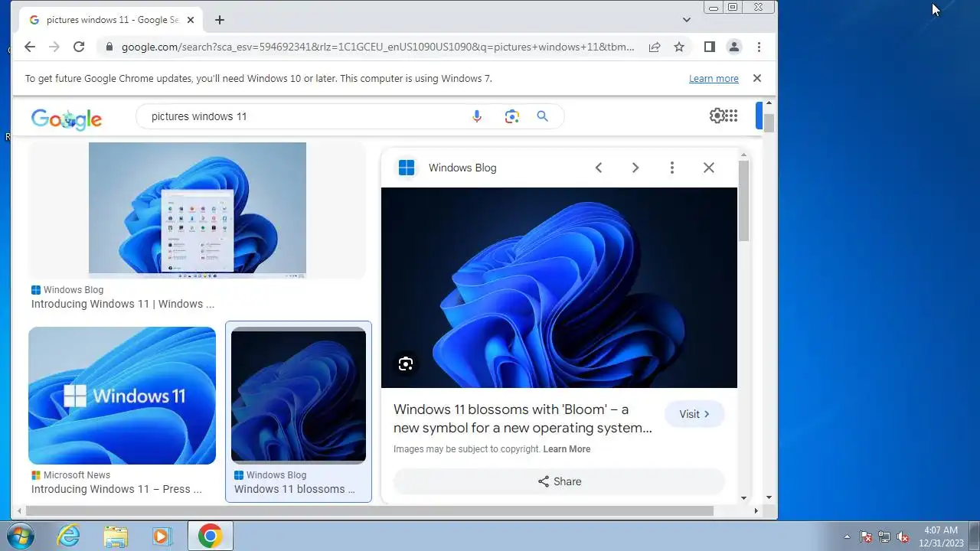The height and width of the screenshot is (551, 980).
Task: Click preview panel scroll down arrow
Action: click(x=743, y=498)
